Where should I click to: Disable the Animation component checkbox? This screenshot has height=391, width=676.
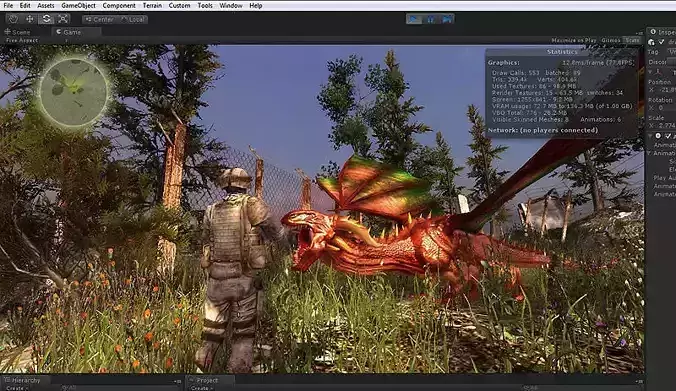tap(668, 136)
